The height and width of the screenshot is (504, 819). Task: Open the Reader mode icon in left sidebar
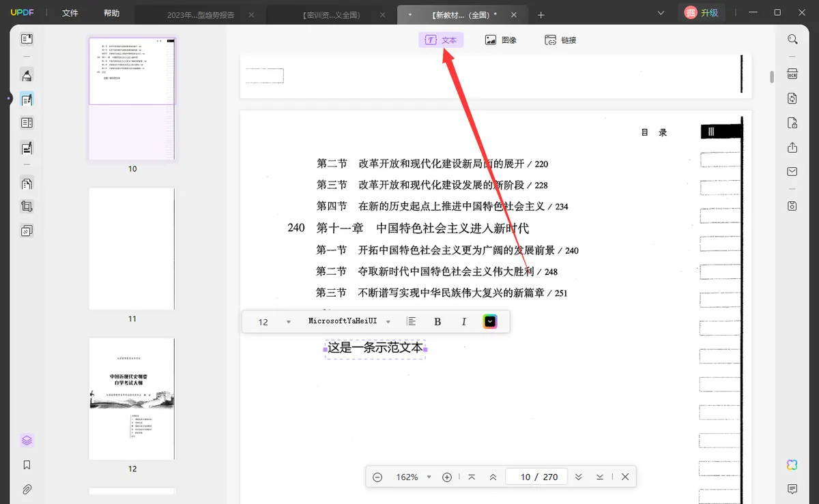click(x=27, y=39)
